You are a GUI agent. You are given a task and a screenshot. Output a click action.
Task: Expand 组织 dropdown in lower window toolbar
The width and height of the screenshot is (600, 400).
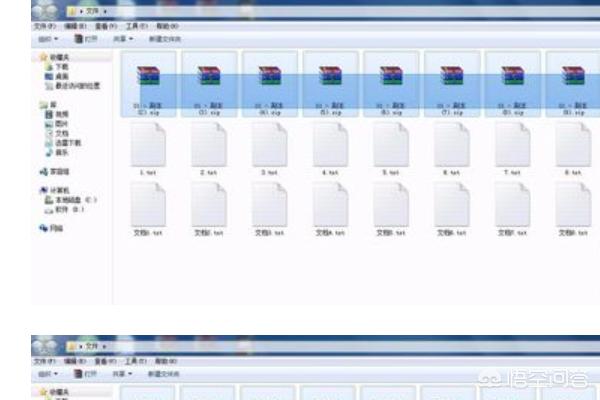click(x=48, y=374)
